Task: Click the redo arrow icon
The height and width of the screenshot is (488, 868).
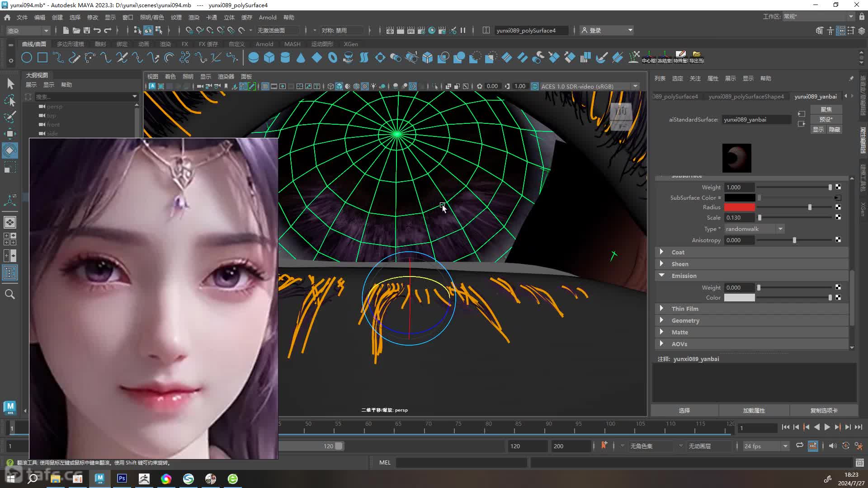Action: pos(108,30)
